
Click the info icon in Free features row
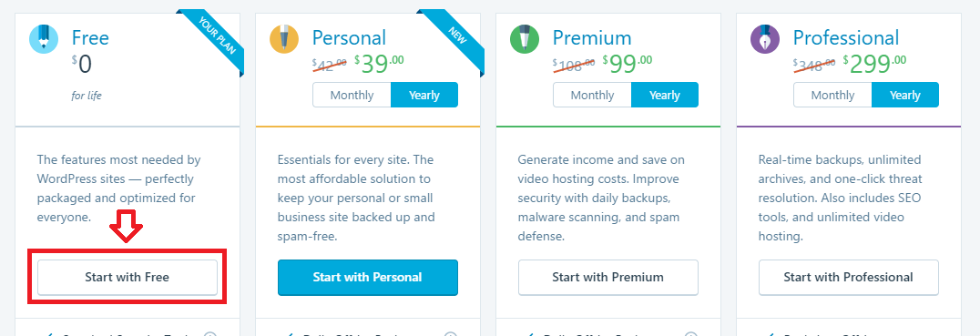tap(210, 334)
